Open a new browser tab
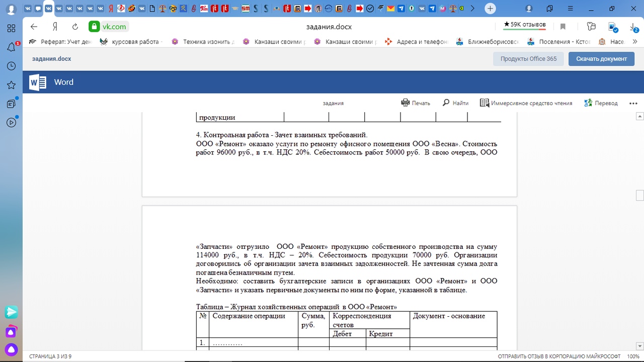This screenshot has width=644, height=362. tap(490, 9)
